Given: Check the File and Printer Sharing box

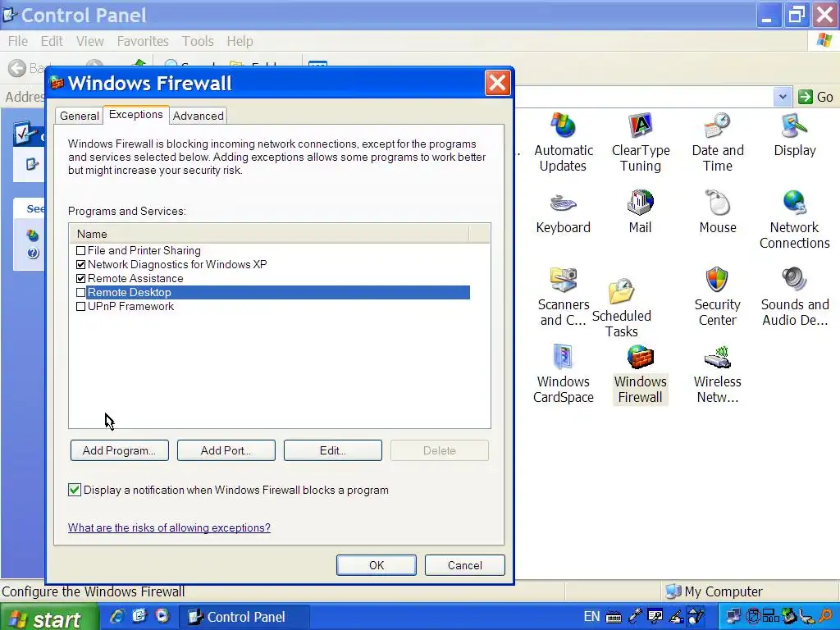Looking at the screenshot, I should (x=81, y=251).
